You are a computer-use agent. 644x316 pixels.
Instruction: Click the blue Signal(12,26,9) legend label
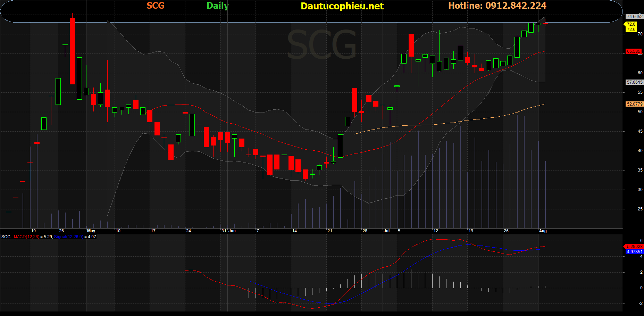tap(69, 237)
